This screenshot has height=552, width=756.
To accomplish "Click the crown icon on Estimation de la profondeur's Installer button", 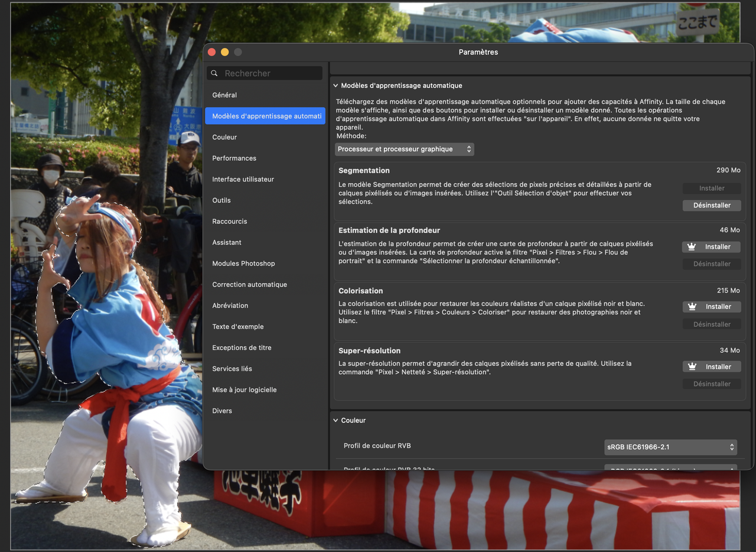I will pos(692,246).
